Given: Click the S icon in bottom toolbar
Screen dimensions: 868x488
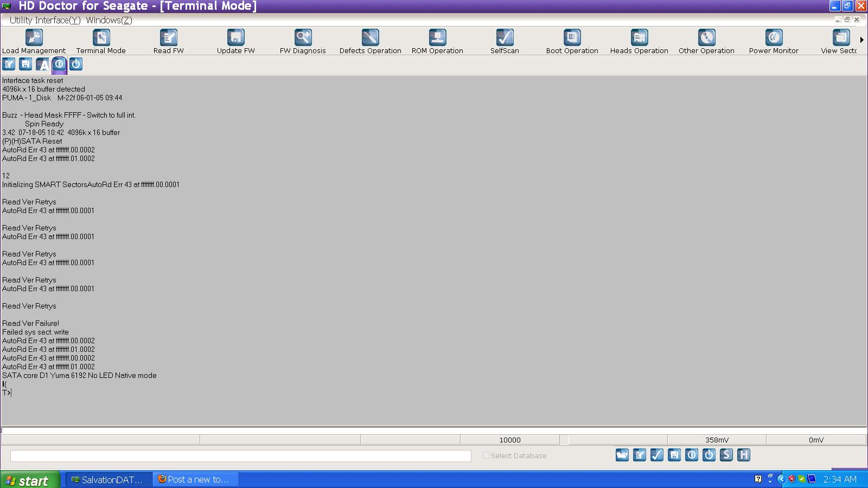Looking at the screenshot, I should [x=726, y=455].
